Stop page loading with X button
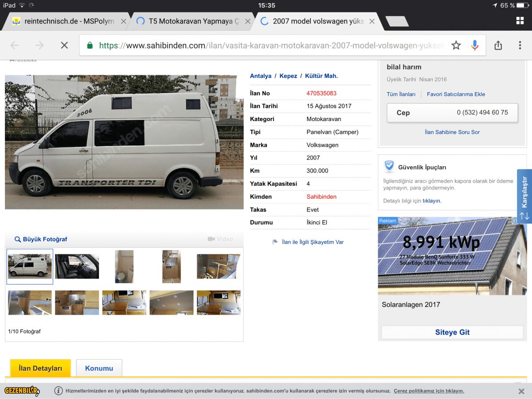The width and height of the screenshot is (532, 399). pos(64,45)
